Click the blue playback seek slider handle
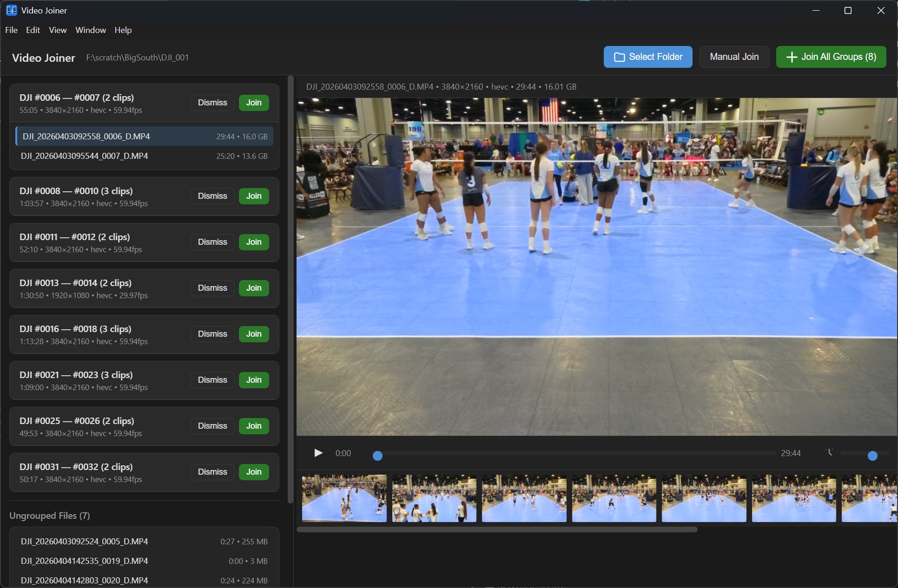This screenshot has width=898, height=588. [x=377, y=456]
